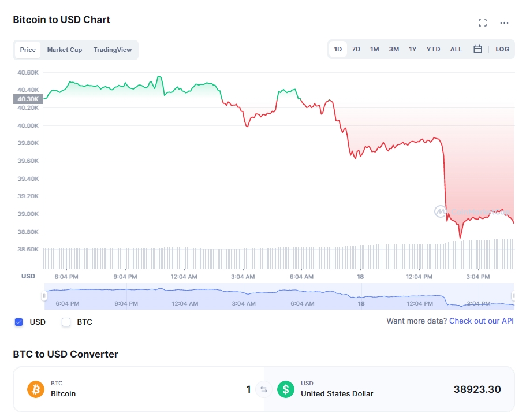Check the BTC checkbox
526x420 pixels.
pyautogui.click(x=66, y=322)
